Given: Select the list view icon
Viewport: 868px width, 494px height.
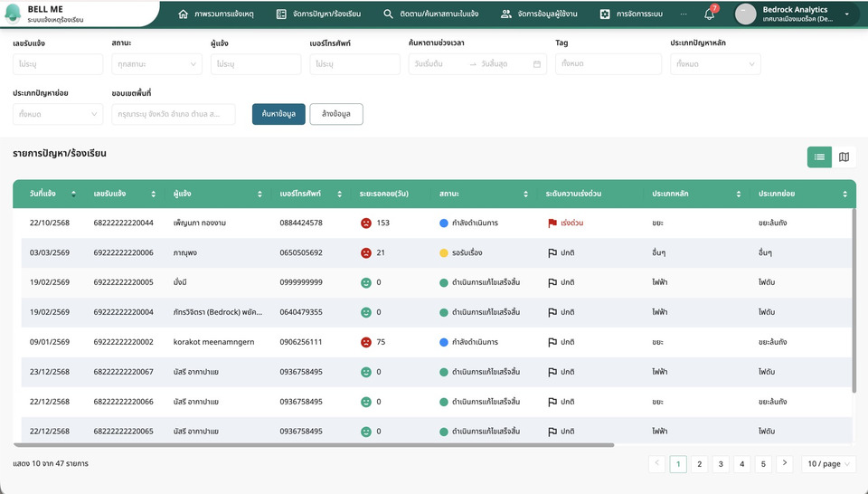Looking at the screenshot, I should click(819, 157).
